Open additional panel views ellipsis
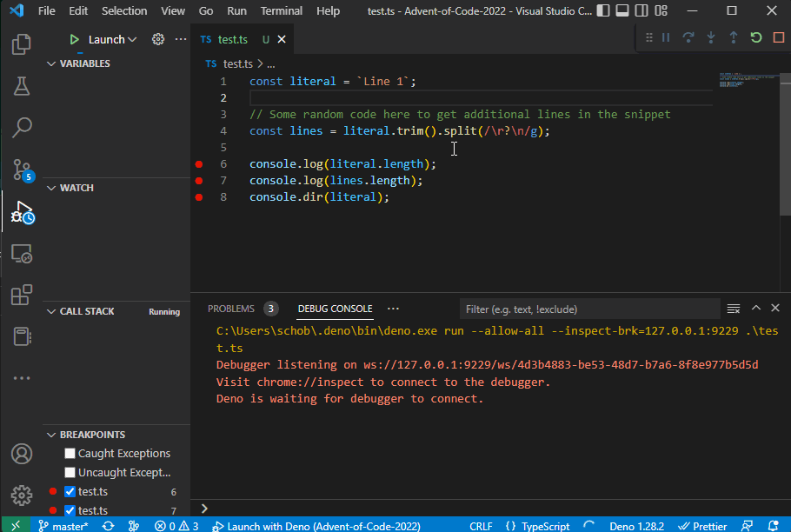Viewport: 791px width, 532px height. (393, 309)
